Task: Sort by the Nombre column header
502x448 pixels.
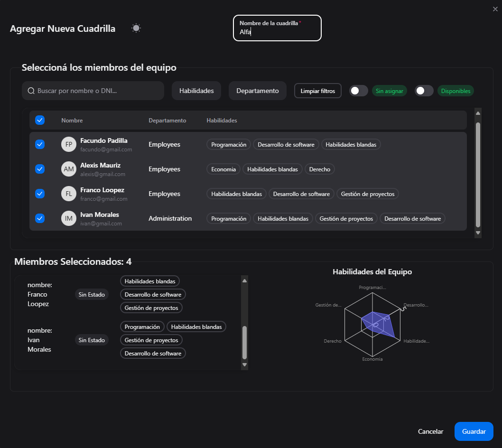Action: tap(72, 121)
